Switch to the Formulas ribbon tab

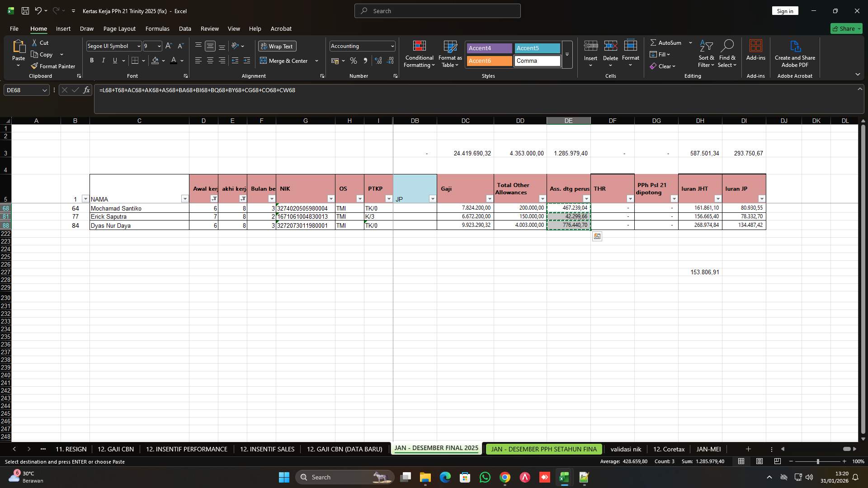pos(157,28)
